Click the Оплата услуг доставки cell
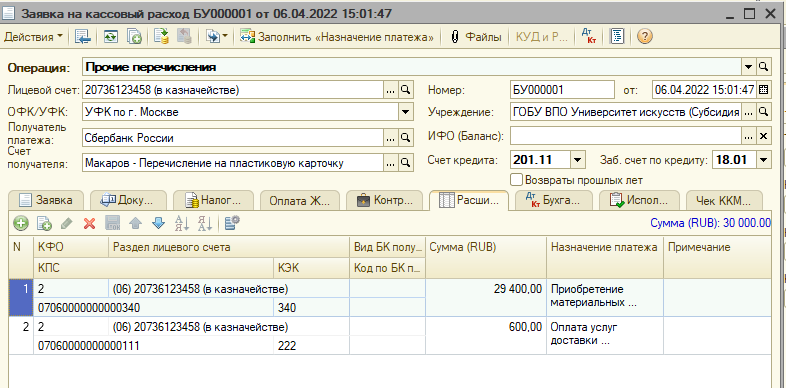Image resolution: width=786 pixels, height=388 pixels. click(x=605, y=335)
